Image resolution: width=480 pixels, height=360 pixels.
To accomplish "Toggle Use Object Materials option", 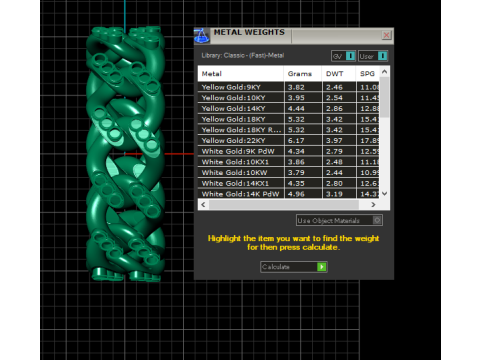I will [x=339, y=220].
